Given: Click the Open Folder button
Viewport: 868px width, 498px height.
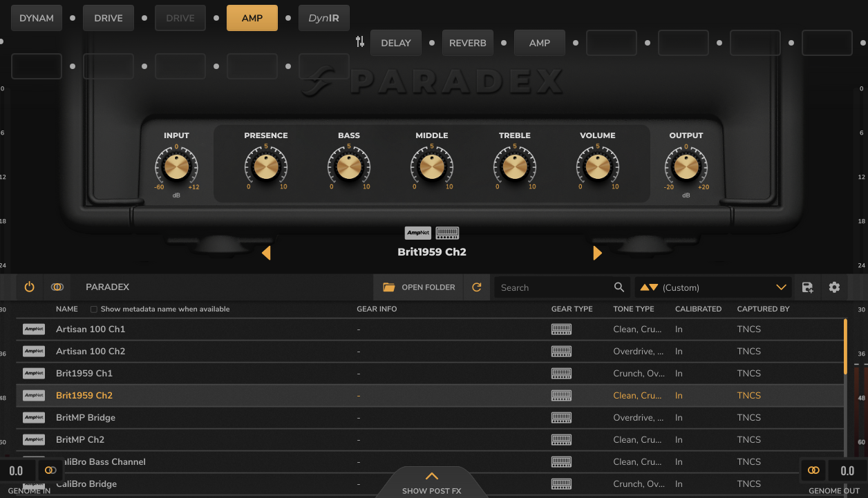Looking at the screenshot, I should click(419, 287).
